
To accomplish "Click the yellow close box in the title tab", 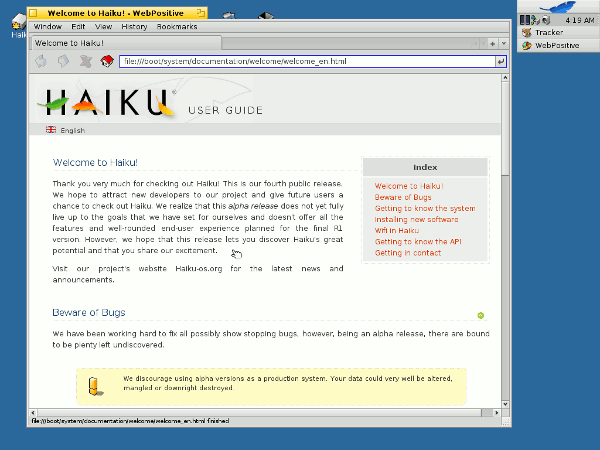I will 33,13.
